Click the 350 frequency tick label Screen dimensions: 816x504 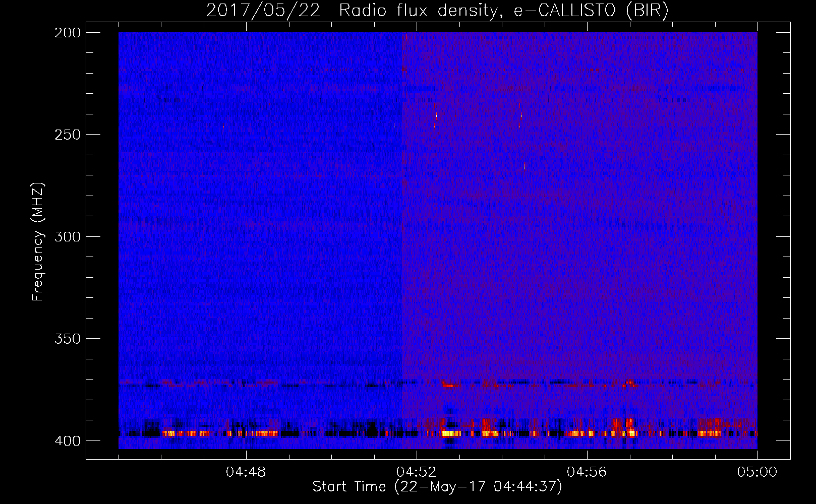67,339
